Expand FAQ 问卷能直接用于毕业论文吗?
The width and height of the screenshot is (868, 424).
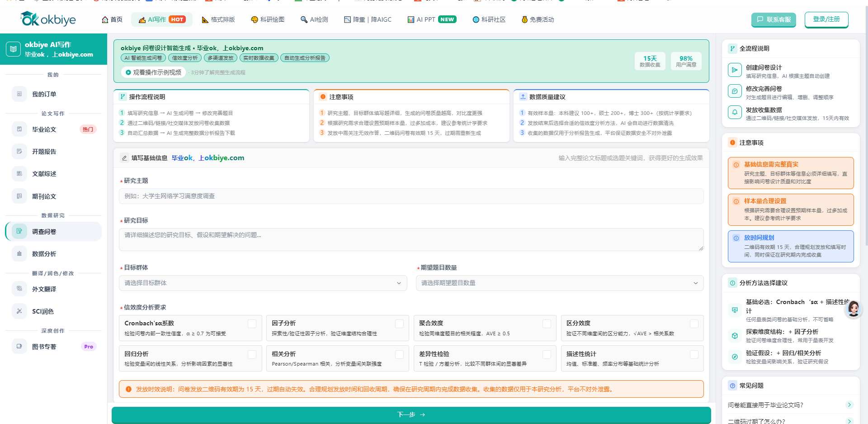coord(791,405)
